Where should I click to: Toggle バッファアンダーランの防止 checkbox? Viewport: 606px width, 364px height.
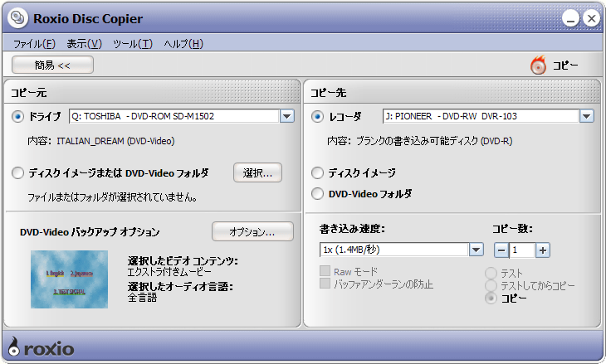pyautogui.click(x=325, y=284)
